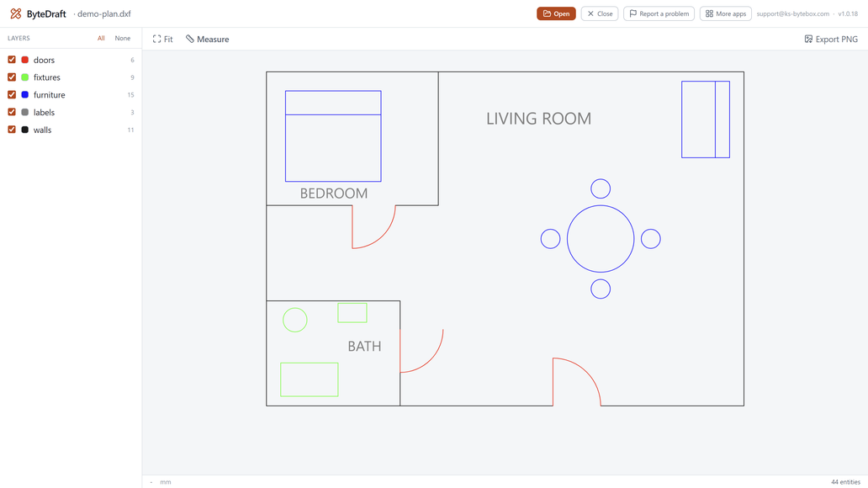Click the round dining table in drawing
The width and height of the screenshot is (868, 488).
click(x=600, y=239)
